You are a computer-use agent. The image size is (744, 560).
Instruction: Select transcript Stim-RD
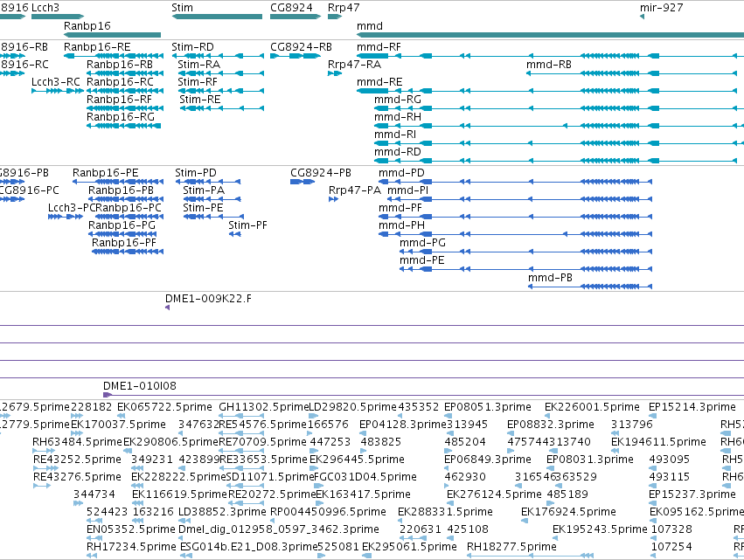(192, 47)
